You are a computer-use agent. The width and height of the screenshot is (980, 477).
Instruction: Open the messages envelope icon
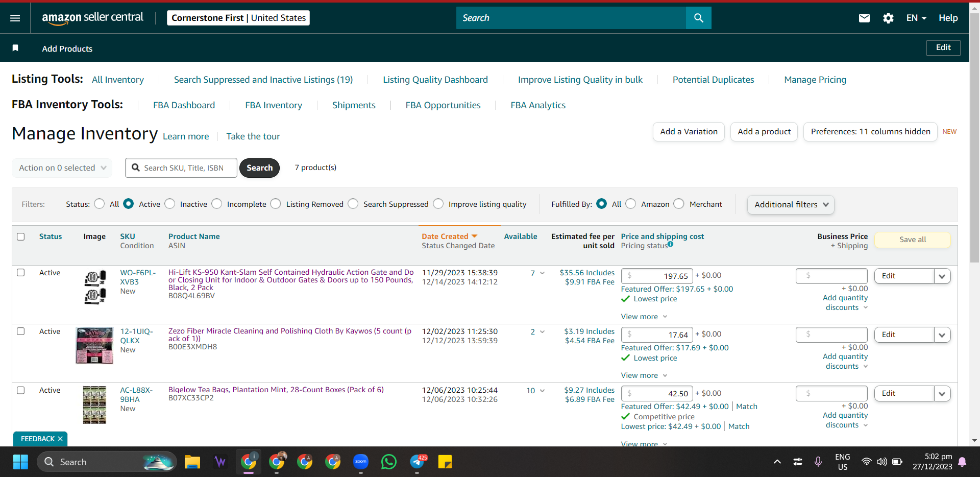864,18
